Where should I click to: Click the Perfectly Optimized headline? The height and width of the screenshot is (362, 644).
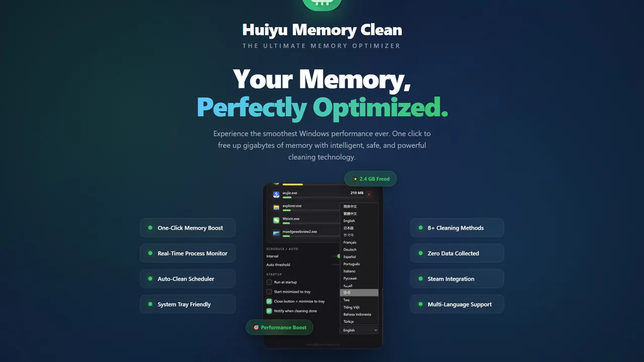click(x=322, y=107)
